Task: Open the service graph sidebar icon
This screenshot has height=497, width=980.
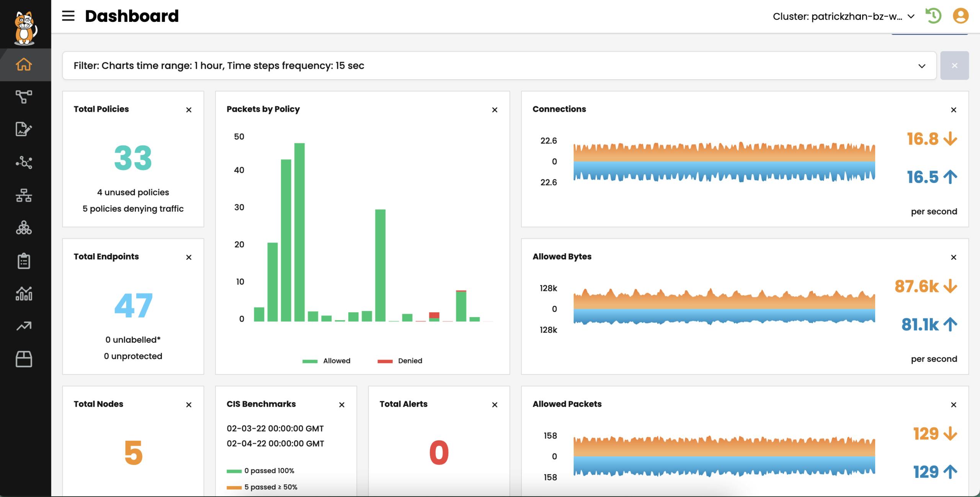Action: click(x=24, y=163)
